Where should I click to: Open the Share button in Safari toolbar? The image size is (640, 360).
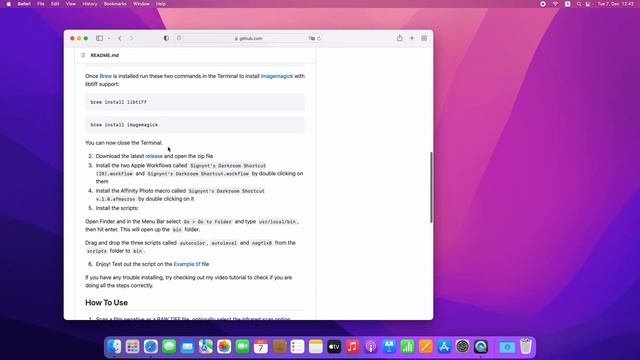pyautogui.click(x=400, y=38)
